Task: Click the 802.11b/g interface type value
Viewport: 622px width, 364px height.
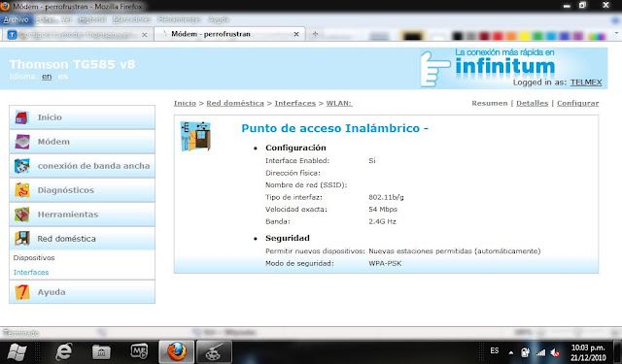Action: pos(386,197)
